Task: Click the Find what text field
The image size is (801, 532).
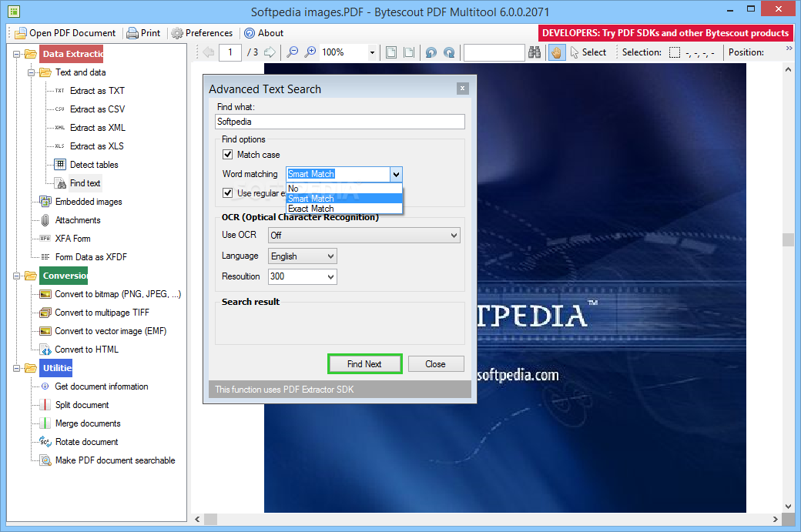Action: coord(340,122)
